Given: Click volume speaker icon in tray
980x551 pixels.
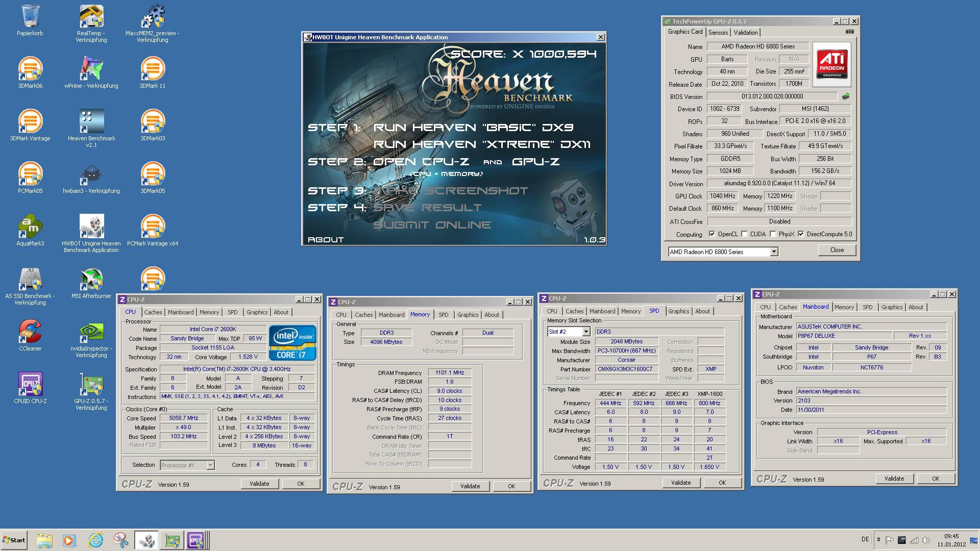Looking at the screenshot, I should 926,540.
